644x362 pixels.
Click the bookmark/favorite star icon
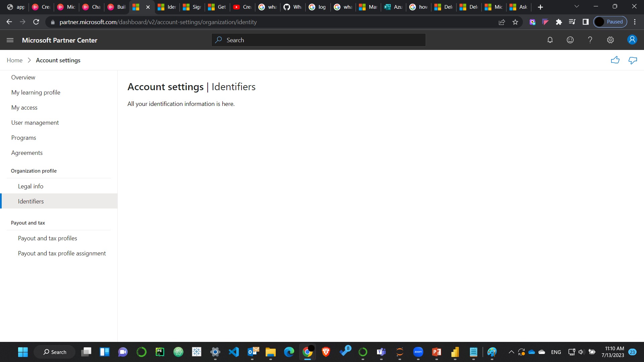(x=515, y=22)
